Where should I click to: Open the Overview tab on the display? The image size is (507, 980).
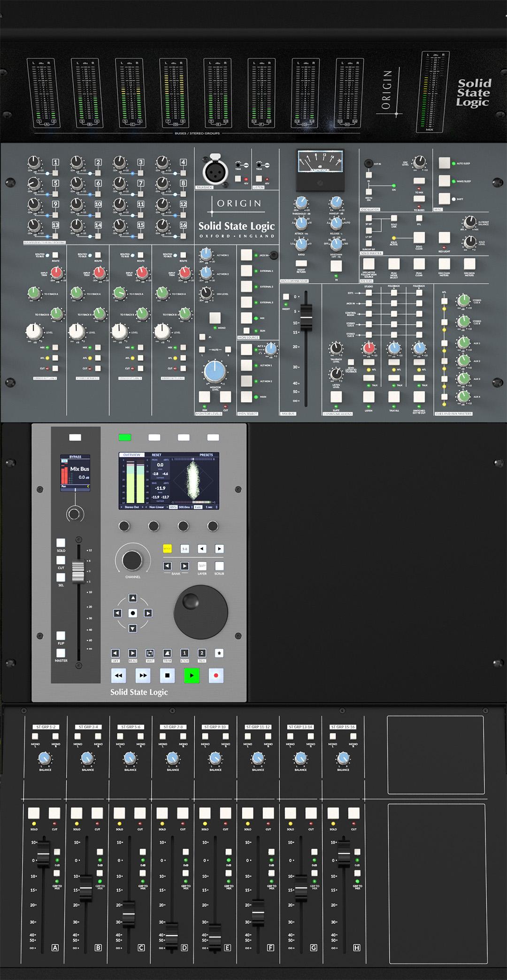(x=132, y=455)
